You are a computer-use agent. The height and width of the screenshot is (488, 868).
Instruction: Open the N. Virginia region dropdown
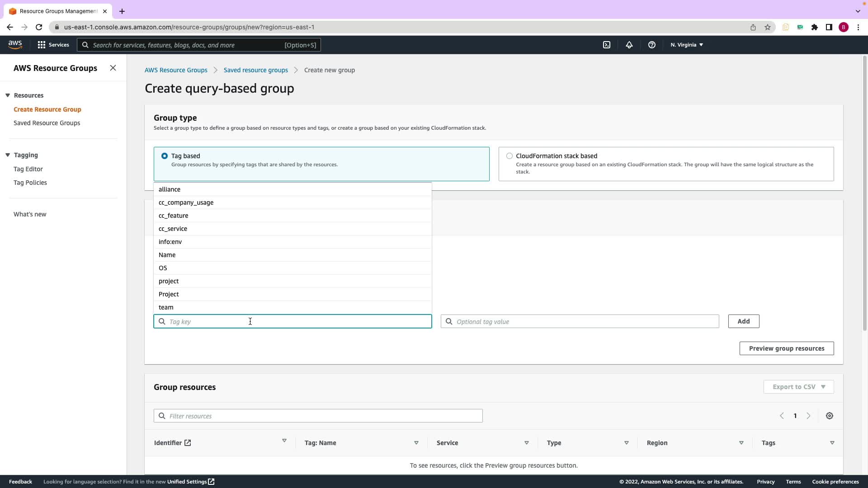coord(686,45)
